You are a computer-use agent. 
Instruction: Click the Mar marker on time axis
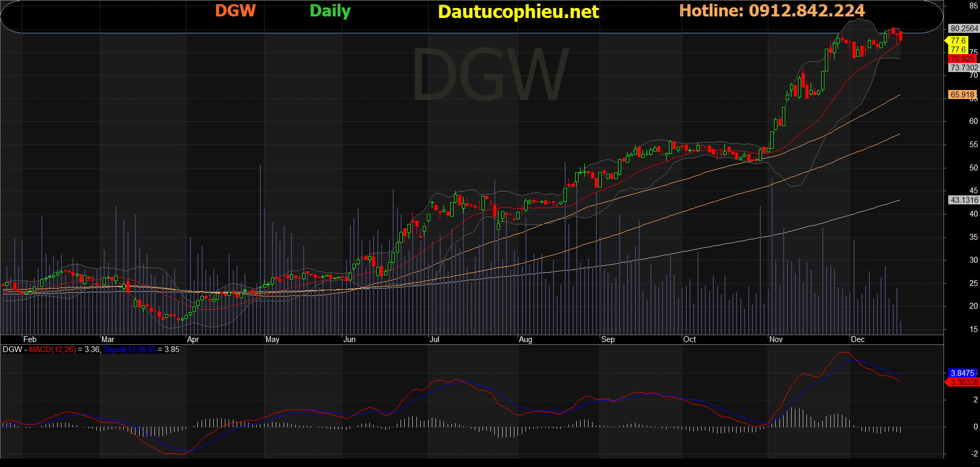[x=107, y=339]
